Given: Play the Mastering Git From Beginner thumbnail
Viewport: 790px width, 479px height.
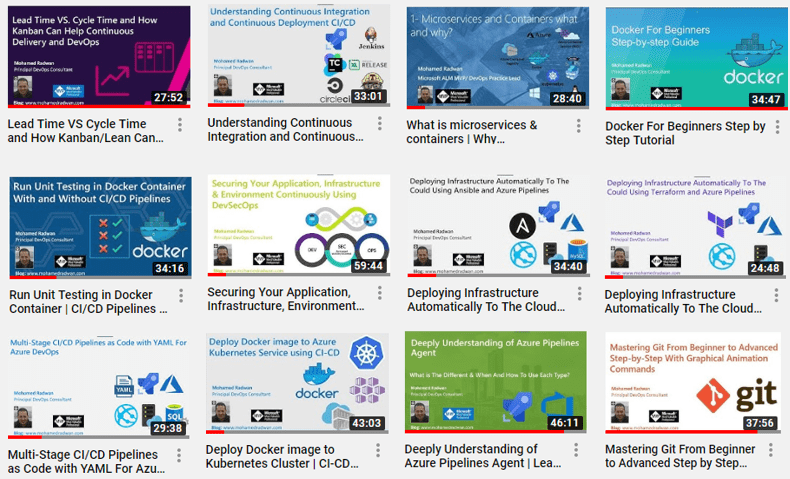Looking at the screenshot, I should 693,382.
